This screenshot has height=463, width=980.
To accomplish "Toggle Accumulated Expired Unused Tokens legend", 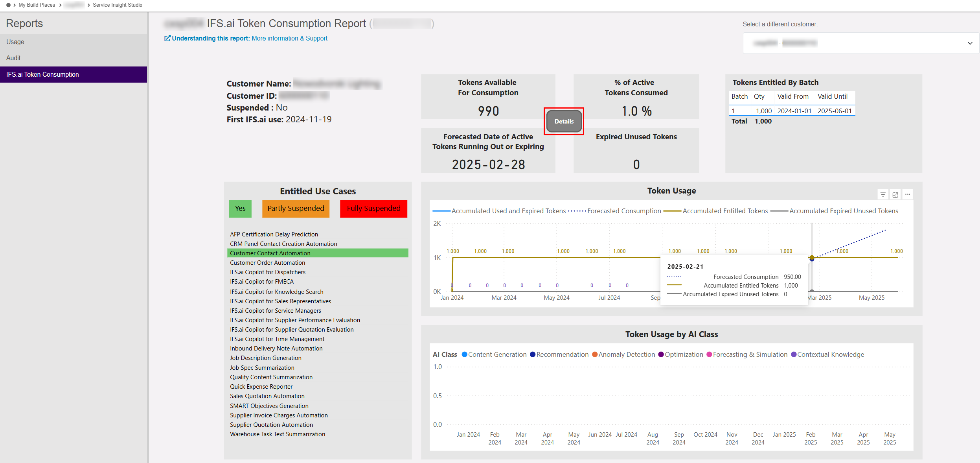I will pyautogui.click(x=834, y=211).
